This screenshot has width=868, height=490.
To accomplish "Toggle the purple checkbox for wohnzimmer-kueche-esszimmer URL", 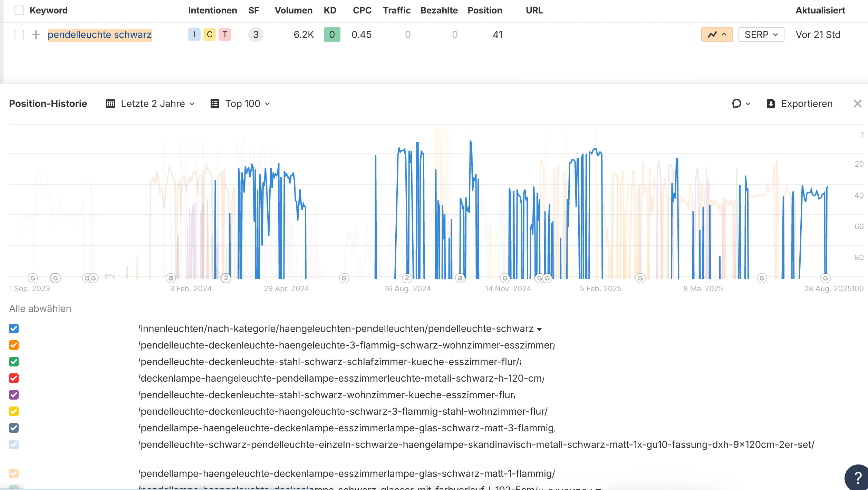I will click(x=13, y=395).
